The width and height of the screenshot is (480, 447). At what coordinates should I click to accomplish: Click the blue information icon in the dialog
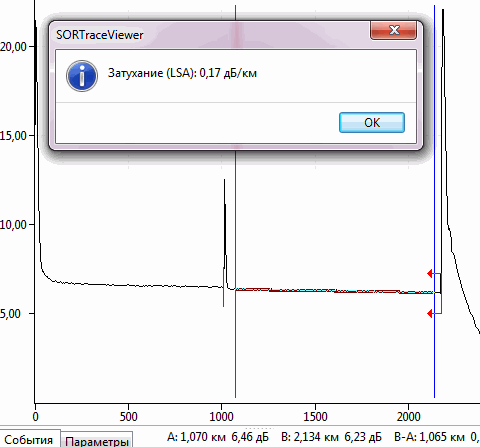(82, 76)
